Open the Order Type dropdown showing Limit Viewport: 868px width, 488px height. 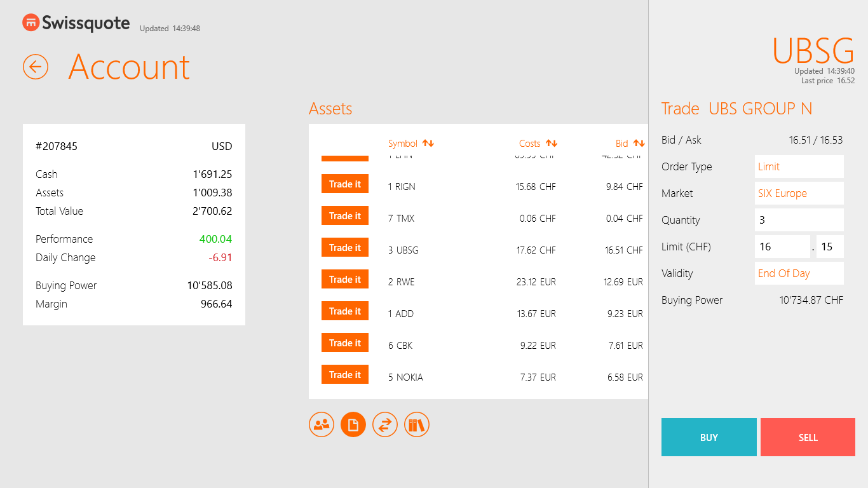click(799, 166)
